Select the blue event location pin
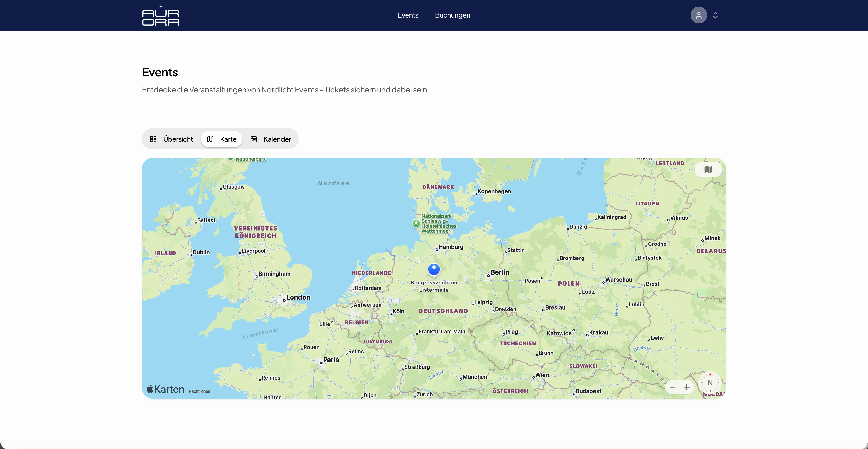 pyautogui.click(x=434, y=269)
